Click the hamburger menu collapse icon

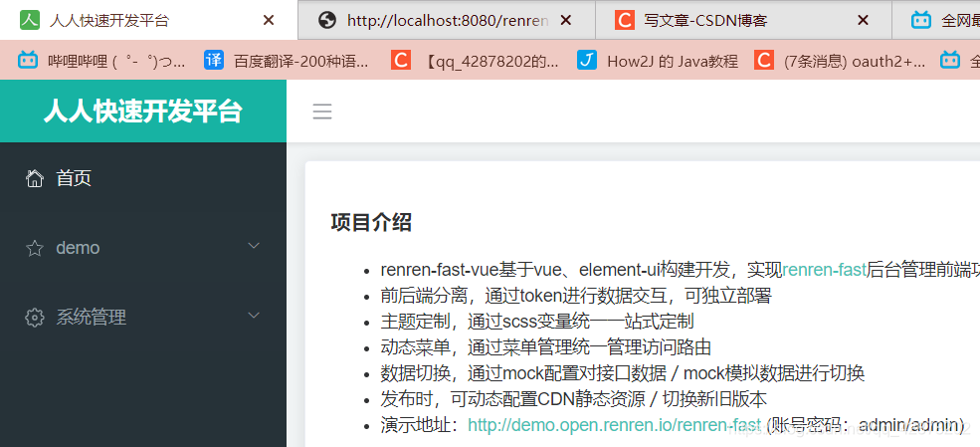322,112
